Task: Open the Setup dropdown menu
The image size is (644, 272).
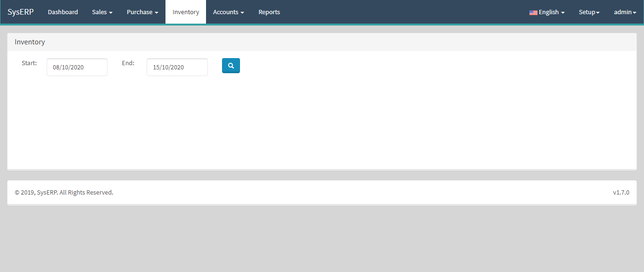Action: pyautogui.click(x=589, y=12)
